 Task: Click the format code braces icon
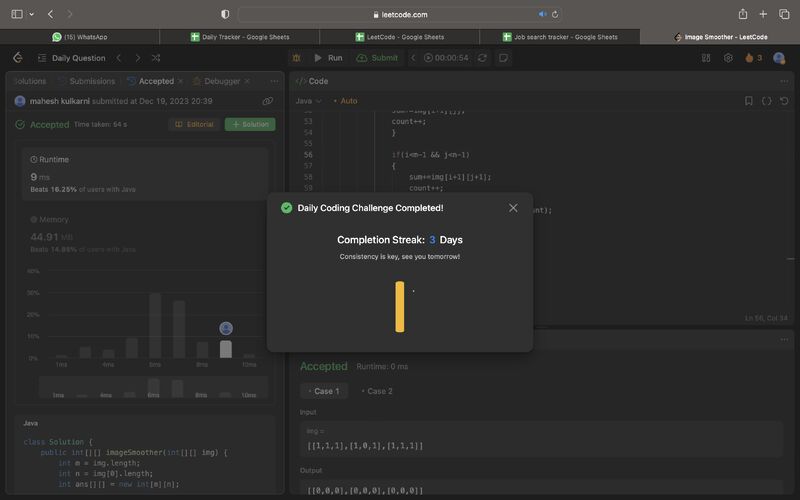(x=766, y=101)
